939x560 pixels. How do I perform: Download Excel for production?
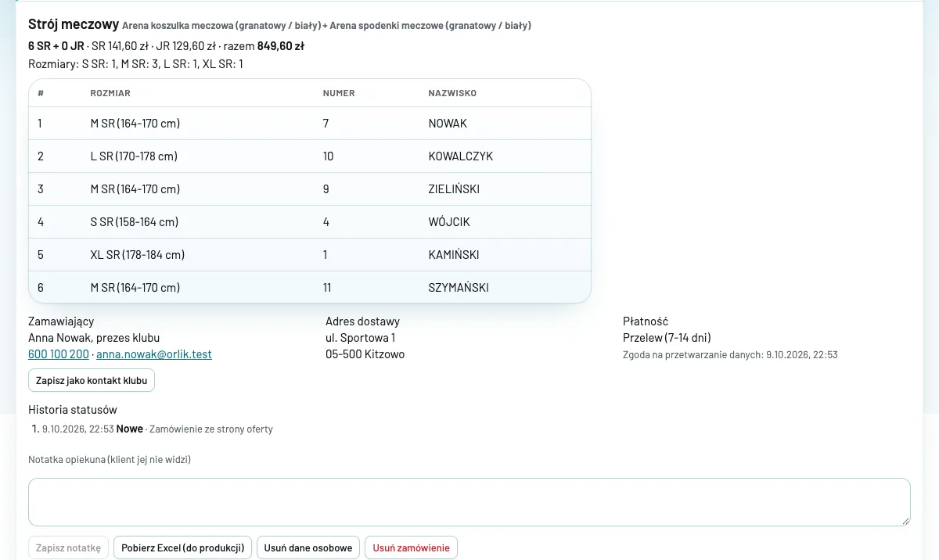point(183,547)
